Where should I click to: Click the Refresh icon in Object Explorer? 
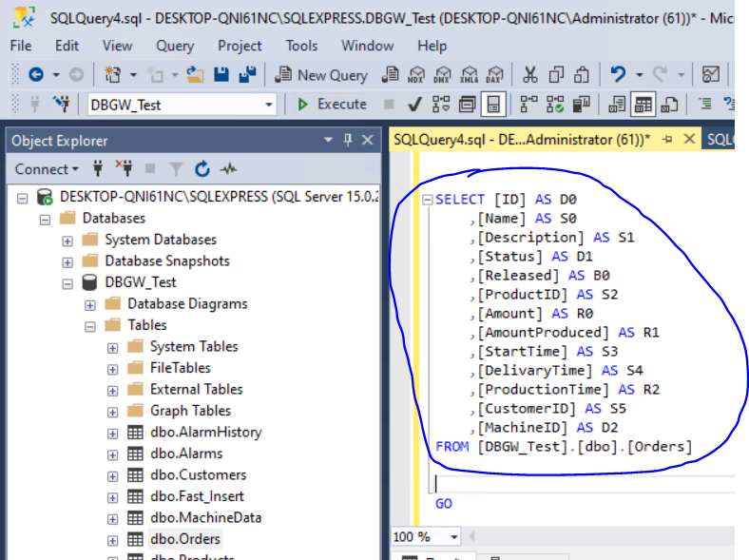click(x=202, y=168)
